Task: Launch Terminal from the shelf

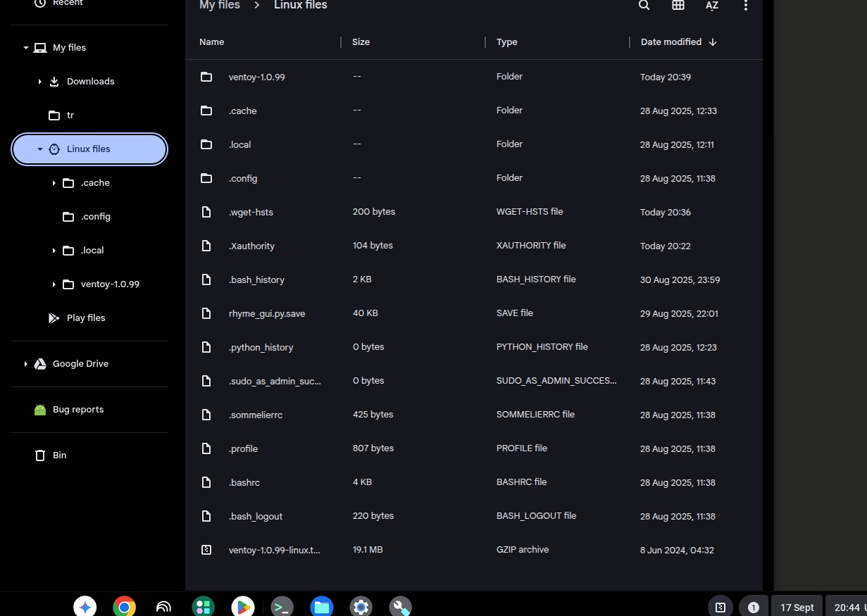Action: tap(282, 607)
